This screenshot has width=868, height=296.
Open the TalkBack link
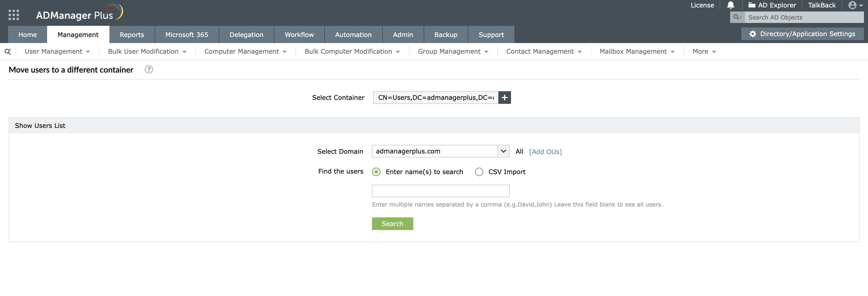click(822, 5)
